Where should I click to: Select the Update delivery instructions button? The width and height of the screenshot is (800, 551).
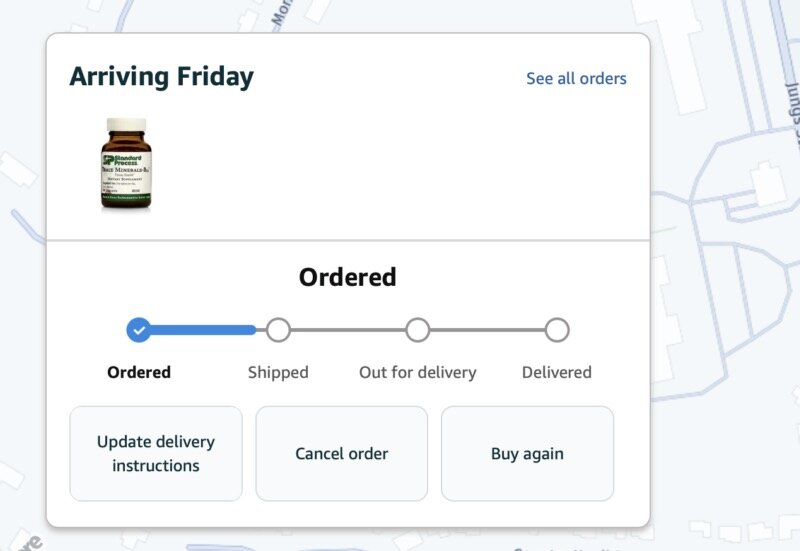156,454
